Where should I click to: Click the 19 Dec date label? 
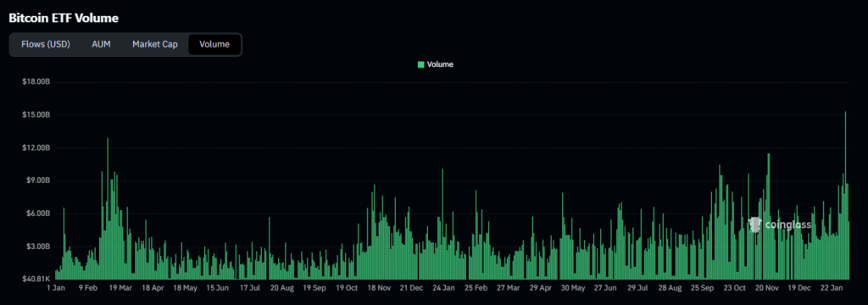pyautogui.click(x=799, y=288)
